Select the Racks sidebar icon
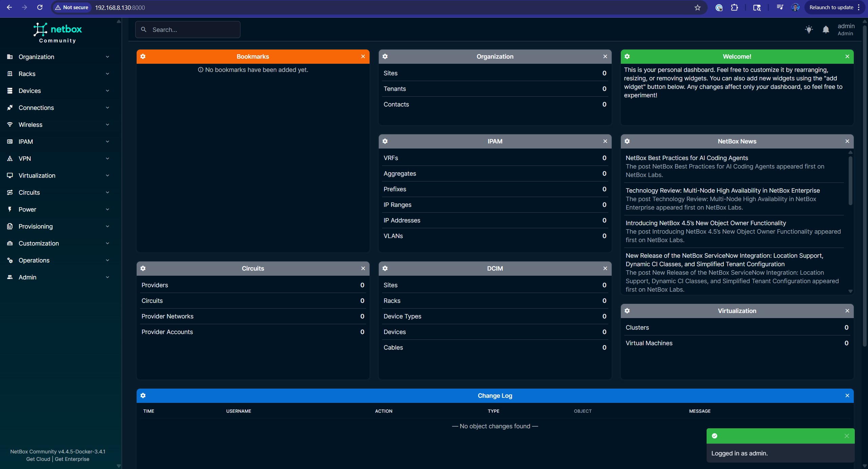868x469 pixels. [x=10, y=74]
